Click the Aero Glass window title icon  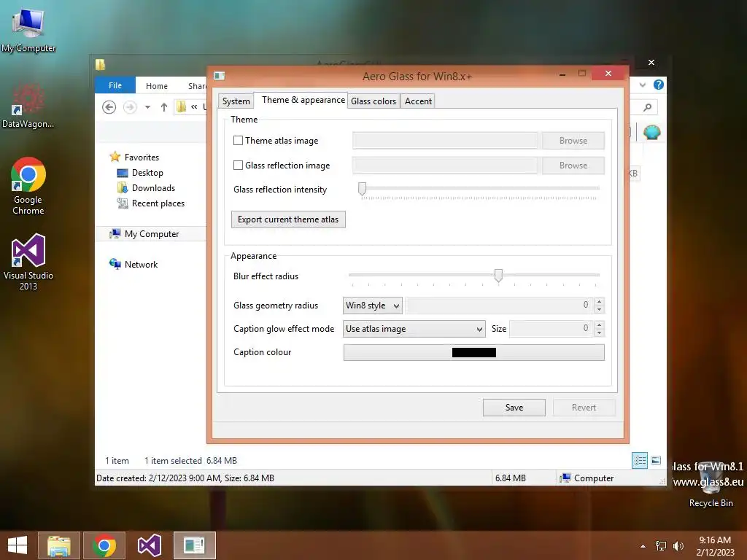pyautogui.click(x=219, y=76)
